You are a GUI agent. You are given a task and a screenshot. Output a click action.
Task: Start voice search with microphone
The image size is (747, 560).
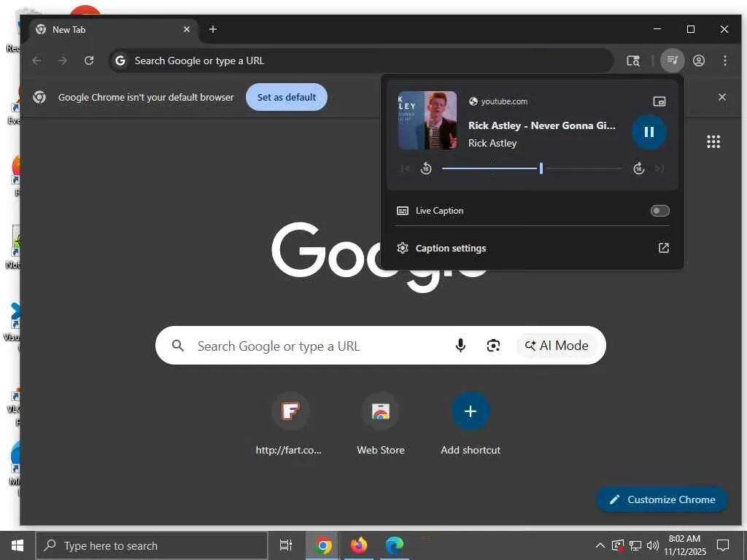coord(460,345)
